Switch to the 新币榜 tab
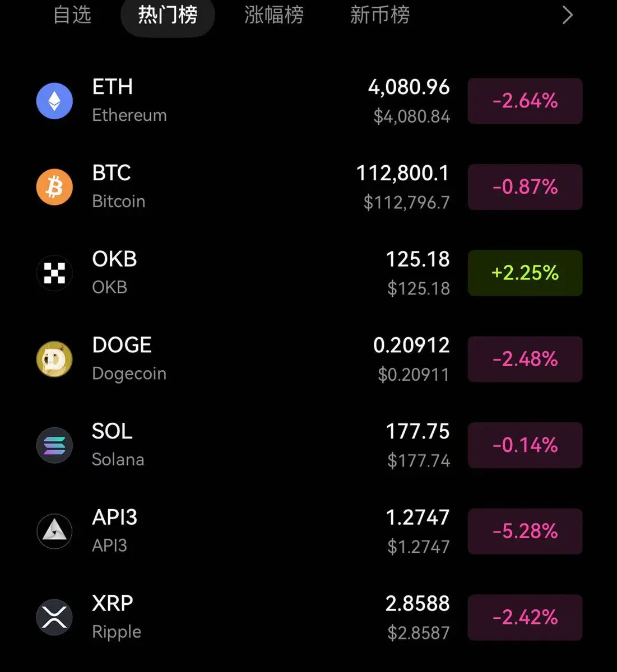617x672 pixels. pos(380,15)
